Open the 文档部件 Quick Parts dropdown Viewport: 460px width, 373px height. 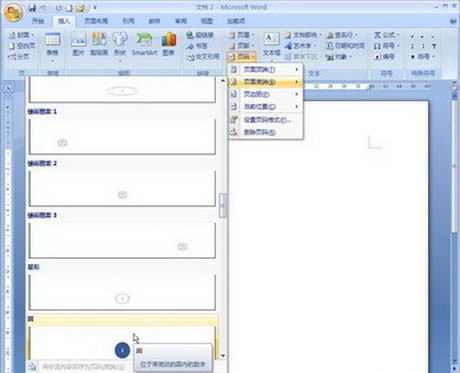click(x=303, y=35)
